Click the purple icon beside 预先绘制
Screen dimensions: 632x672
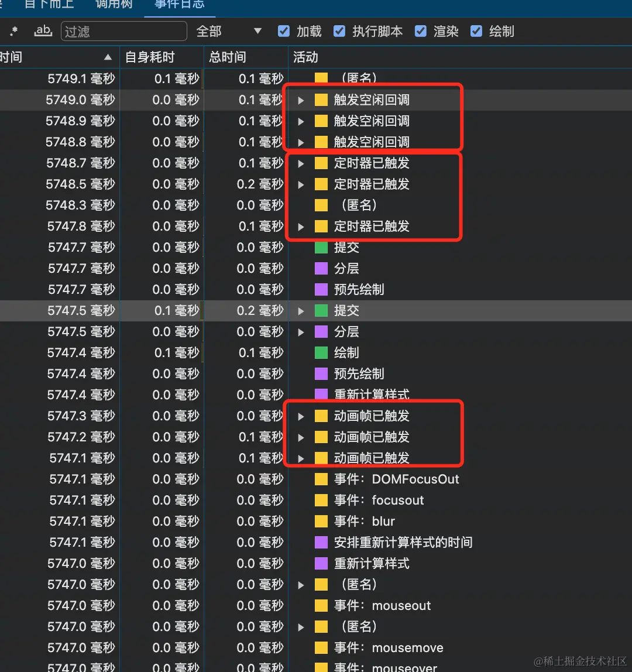(x=321, y=289)
